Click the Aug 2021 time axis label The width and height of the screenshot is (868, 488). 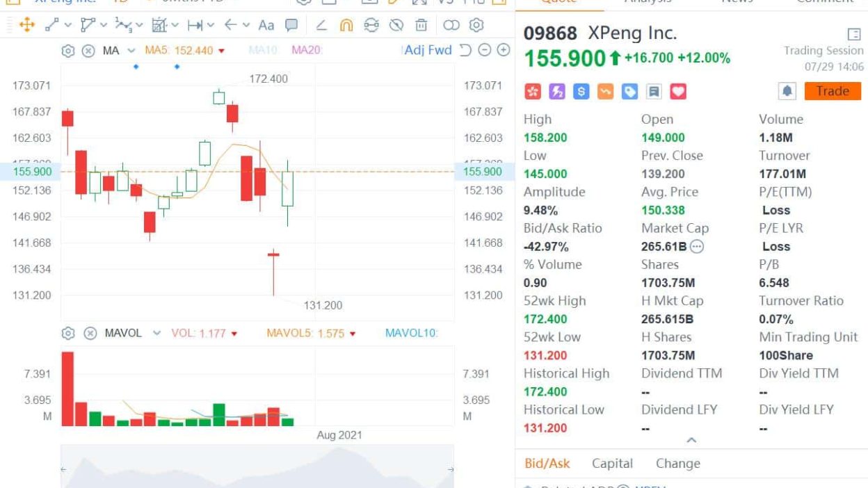tap(339, 435)
